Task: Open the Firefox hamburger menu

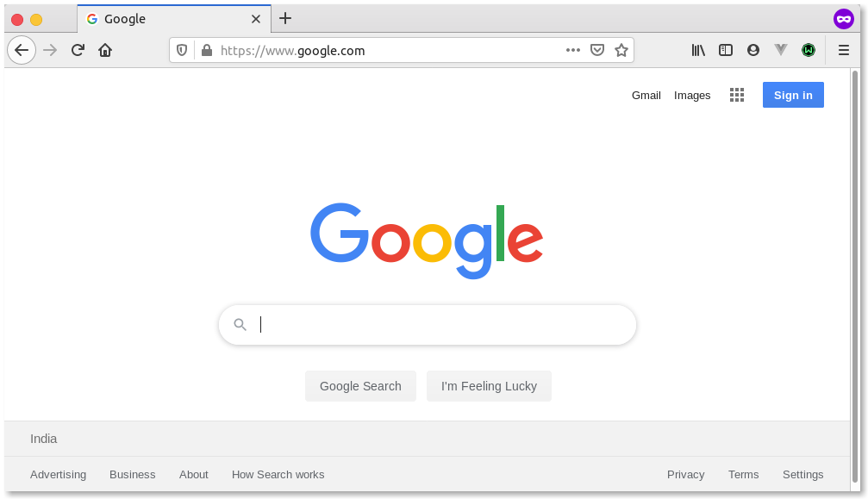Action: pyautogui.click(x=844, y=50)
